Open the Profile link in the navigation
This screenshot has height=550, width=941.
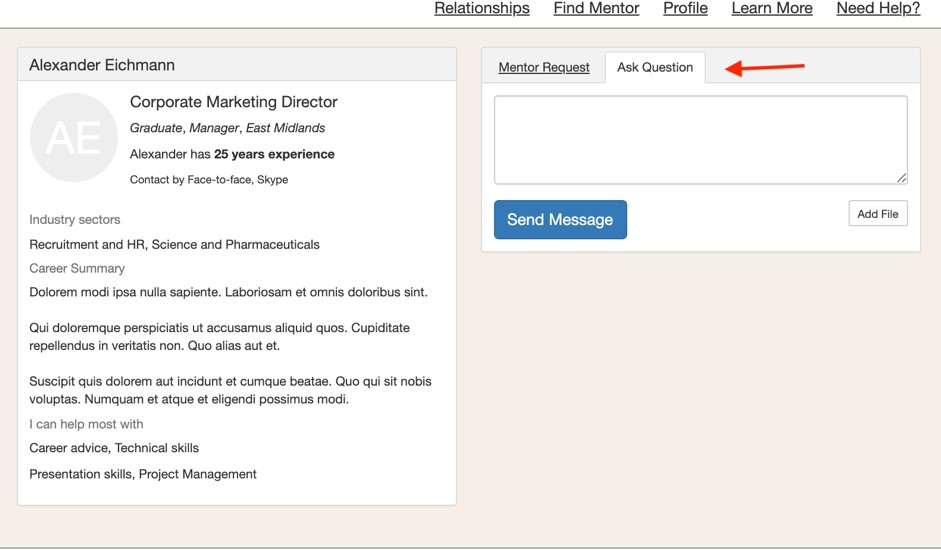[685, 9]
